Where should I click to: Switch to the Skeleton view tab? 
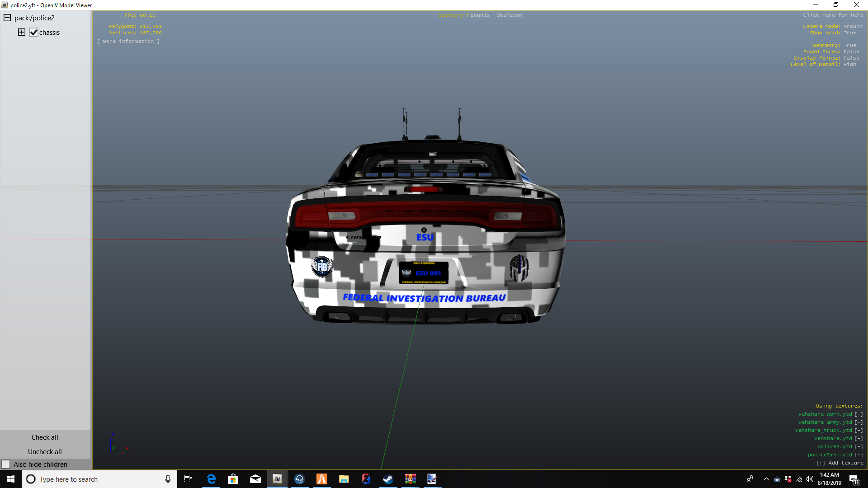(x=509, y=15)
